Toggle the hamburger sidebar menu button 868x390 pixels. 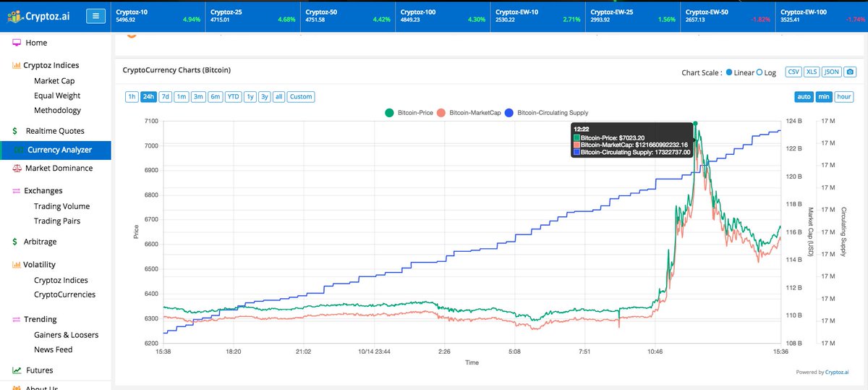(x=95, y=15)
